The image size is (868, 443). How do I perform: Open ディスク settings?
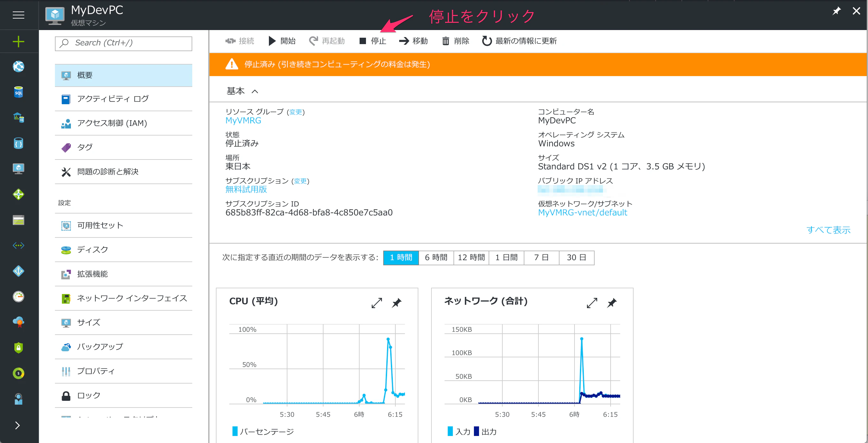[124, 250]
